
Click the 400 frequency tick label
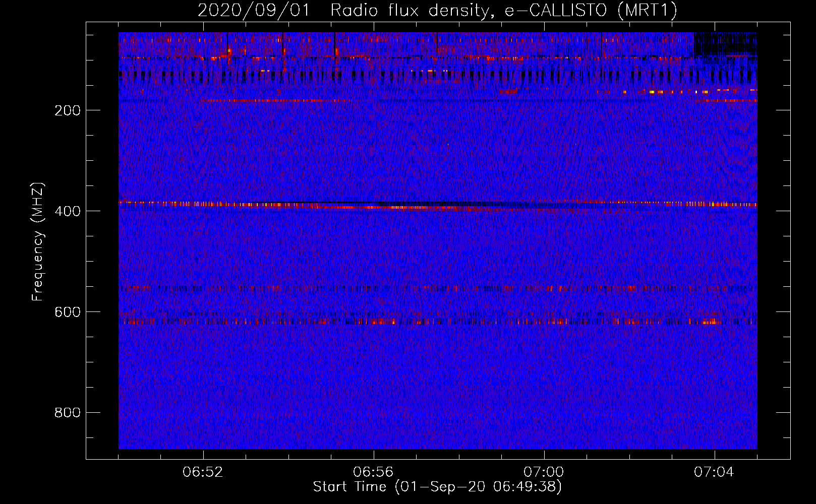coord(68,211)
